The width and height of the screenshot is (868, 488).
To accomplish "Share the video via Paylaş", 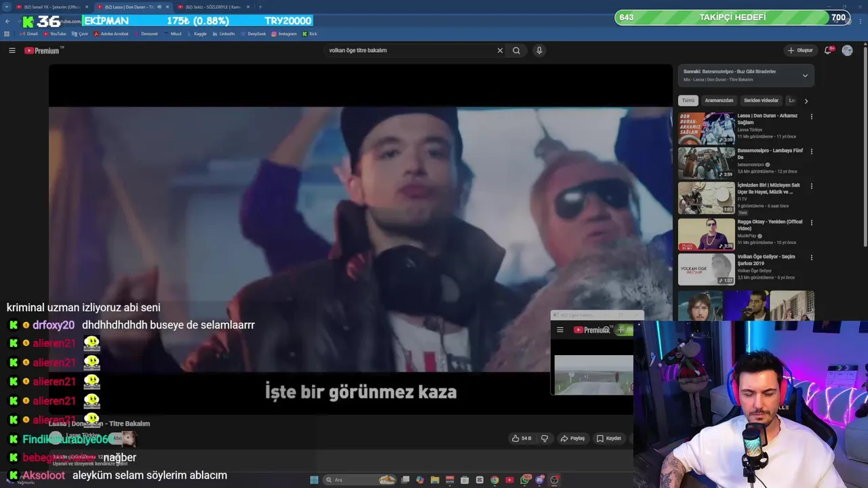I will coord(572,439).
